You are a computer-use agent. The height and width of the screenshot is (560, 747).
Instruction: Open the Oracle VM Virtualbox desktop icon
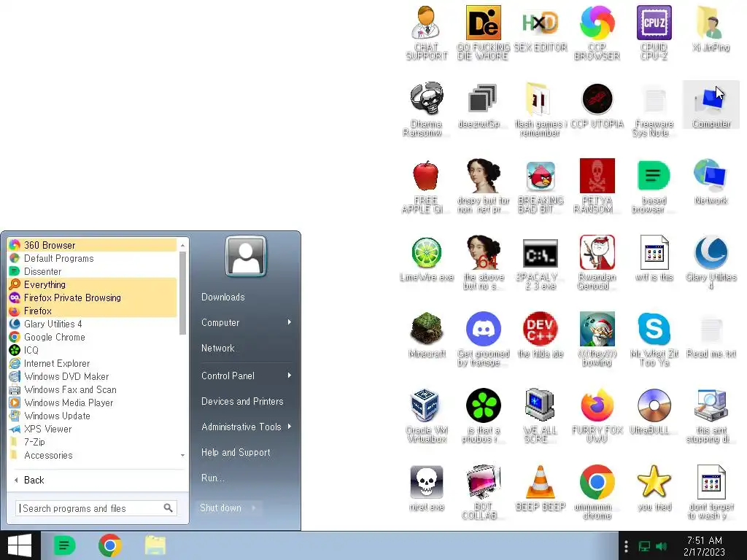[x=426, y=416]
